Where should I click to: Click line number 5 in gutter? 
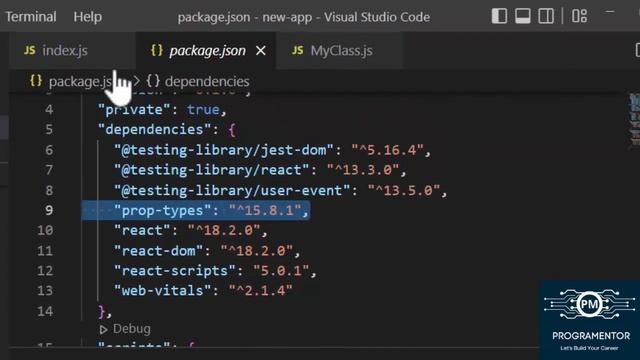49,129
